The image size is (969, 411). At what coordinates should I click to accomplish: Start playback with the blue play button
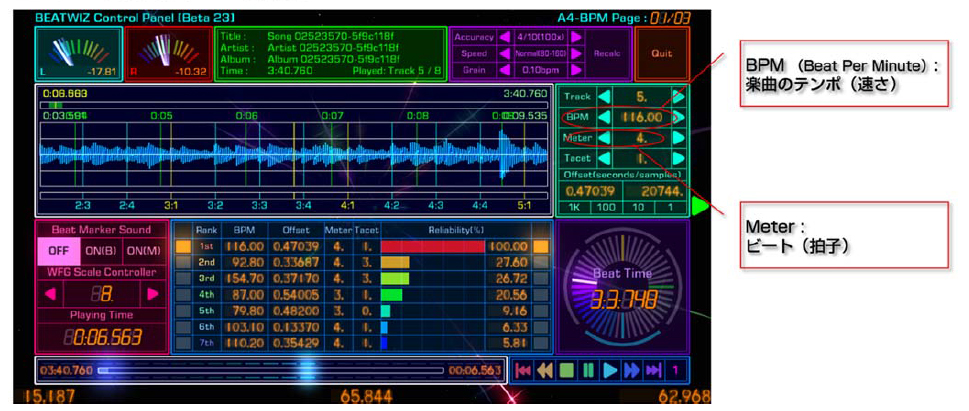pos(610,370)
